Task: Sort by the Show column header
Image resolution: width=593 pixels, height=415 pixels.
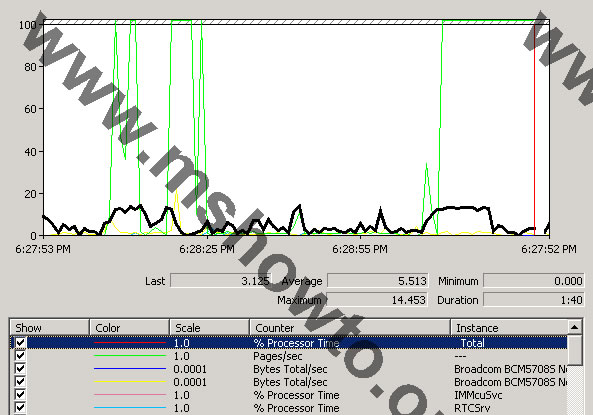Action: [x=50, y=328]
